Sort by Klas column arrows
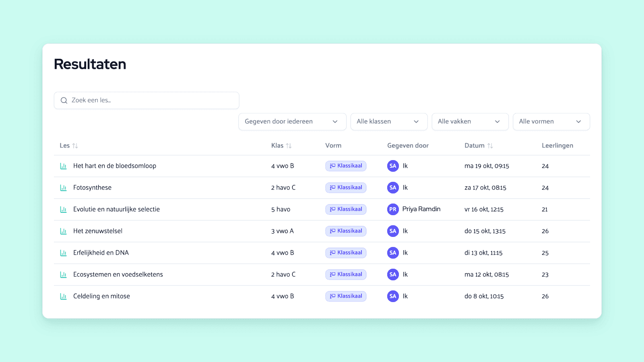This screenshot has height=362, width=644. tap(289, 146)
